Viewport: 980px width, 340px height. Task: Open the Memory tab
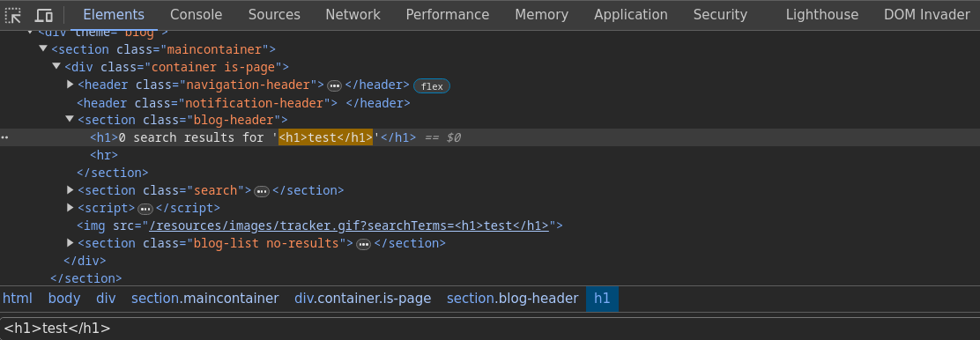pos(541,14)
